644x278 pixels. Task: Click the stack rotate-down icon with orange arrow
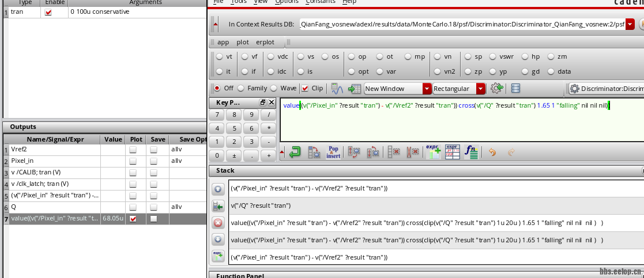[373, 152]
